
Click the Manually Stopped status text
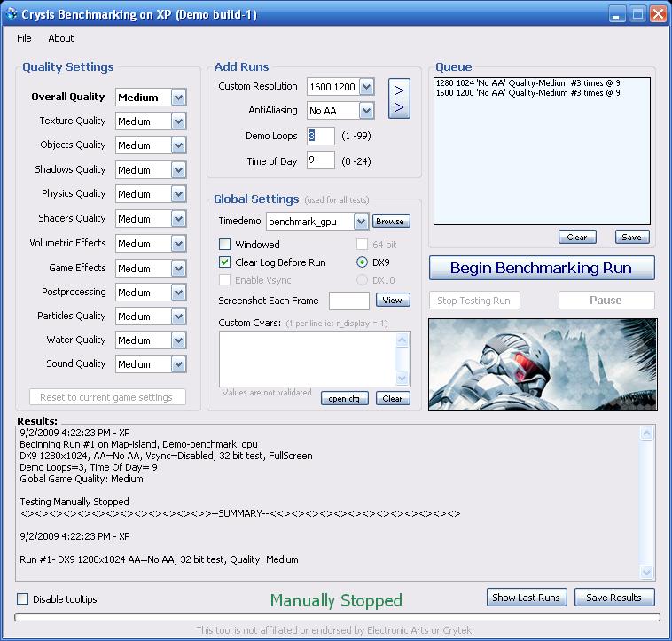(336, 600)
